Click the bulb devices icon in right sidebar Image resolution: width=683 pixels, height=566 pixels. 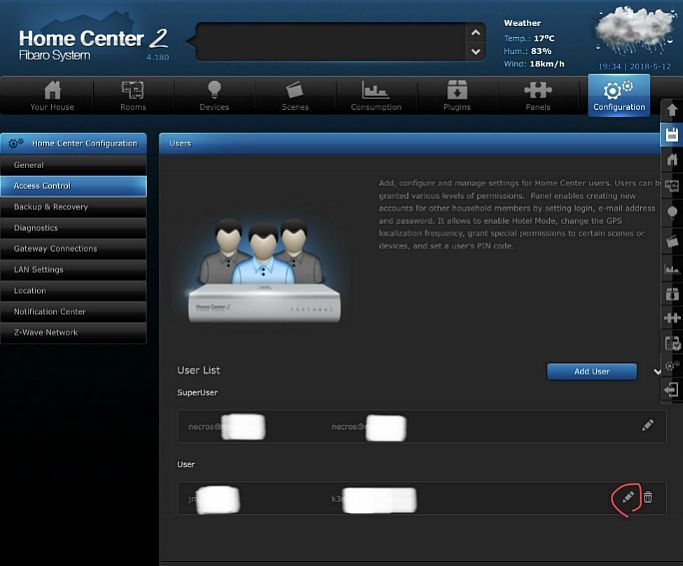pyautogui.click(x=672, y=213)
